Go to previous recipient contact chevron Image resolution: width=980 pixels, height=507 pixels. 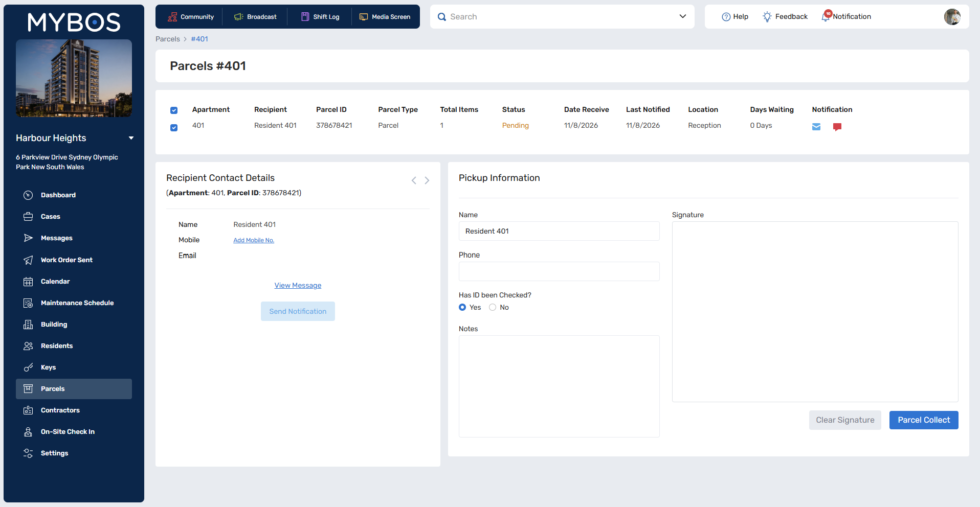click(x=414, y=180)
